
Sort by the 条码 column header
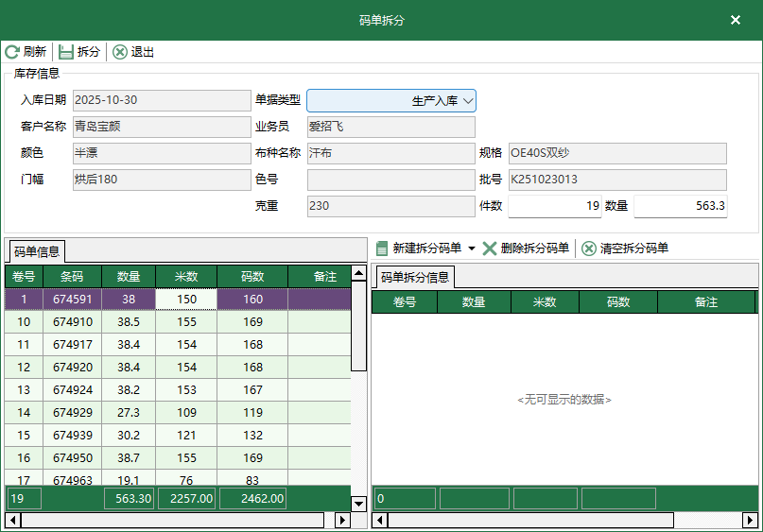coord(73,277)
